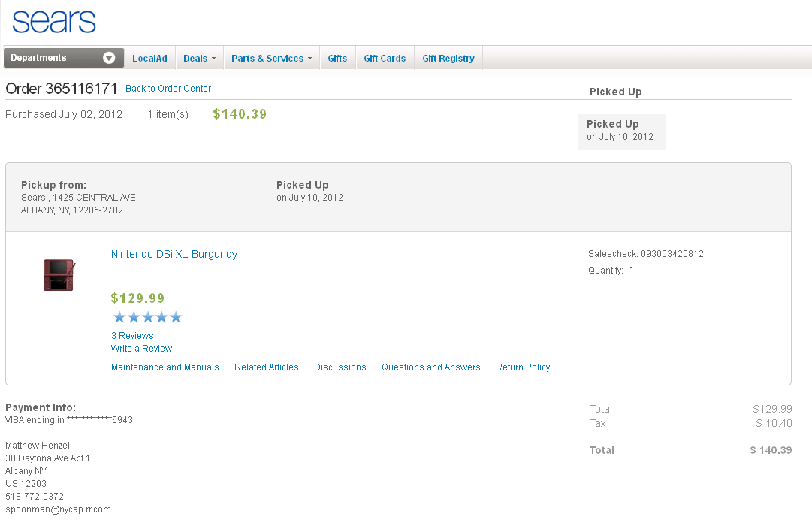812x520 pixels.
Task: Click the 30 Daytona Ave Apt 1 address
Action: [47, 458]
